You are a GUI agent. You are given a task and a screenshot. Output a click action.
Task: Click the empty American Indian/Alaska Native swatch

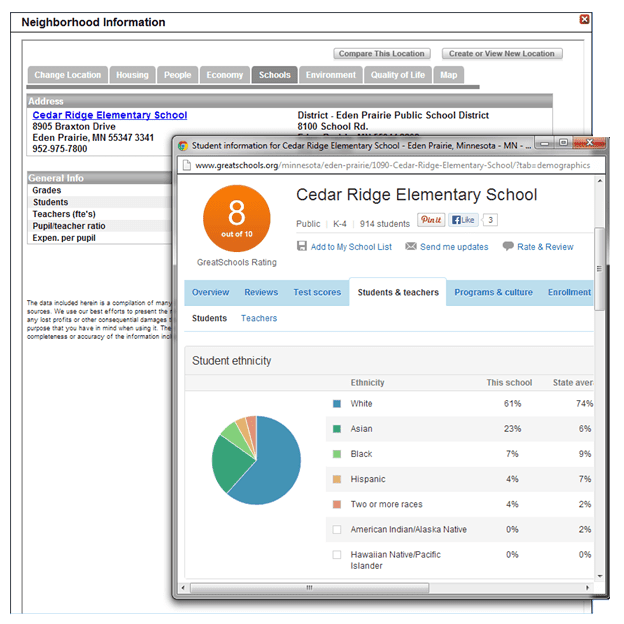[337, 529]
